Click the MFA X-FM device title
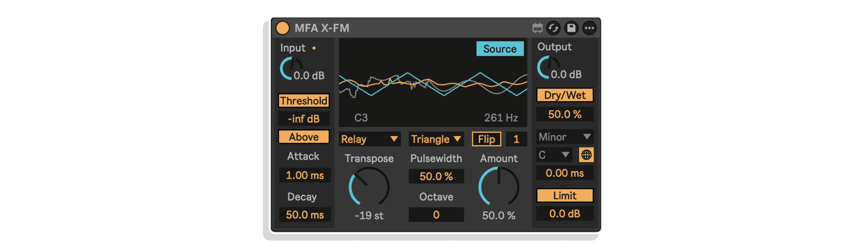The width and height of the screenshot is (868, 249). tap(322, 28)
